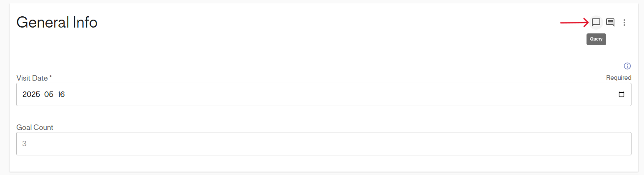Viewport: 644px width, 175px height.
Task: Click the asterisk beside Visit Date
Action: (50, 77)
